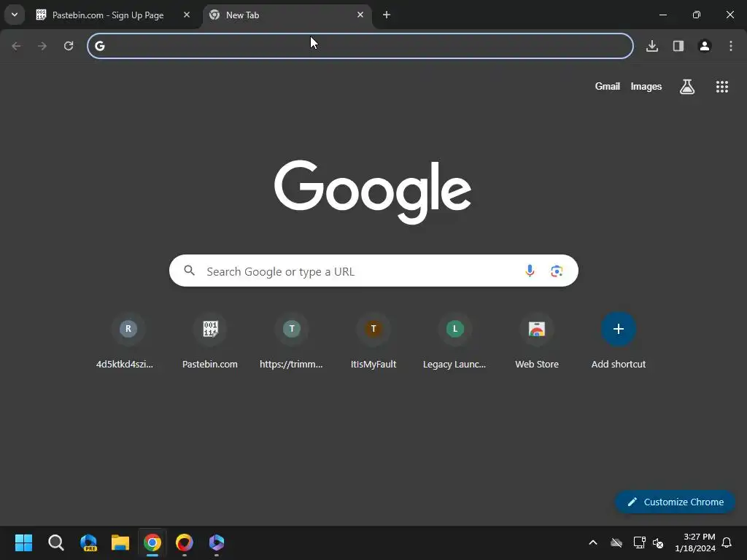Open Search Labs flask icon
This screenshot has width=747, height=560.
pos(687,87)
